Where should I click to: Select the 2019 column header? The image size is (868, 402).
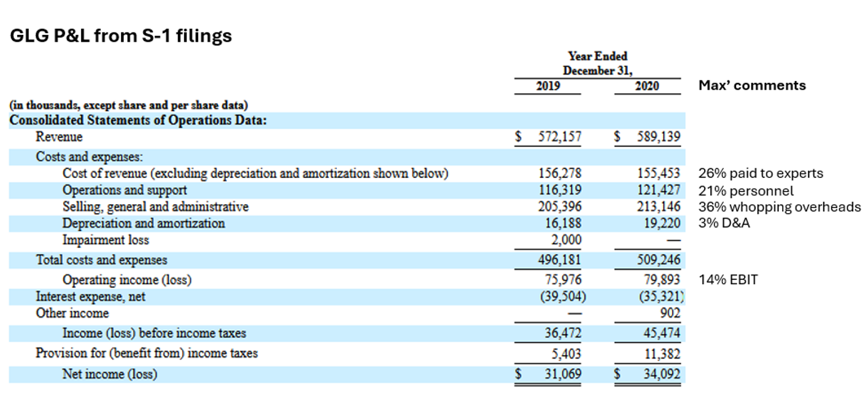point(548,86)
